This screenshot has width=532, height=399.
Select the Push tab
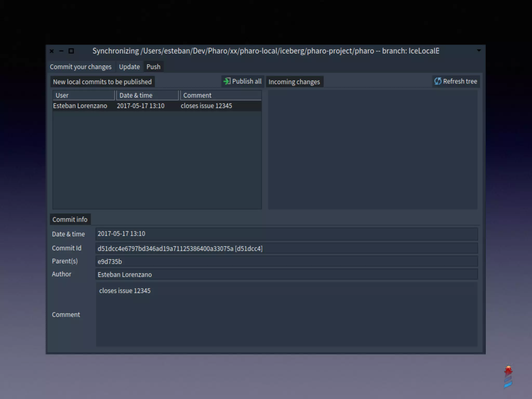pos(153,67)
